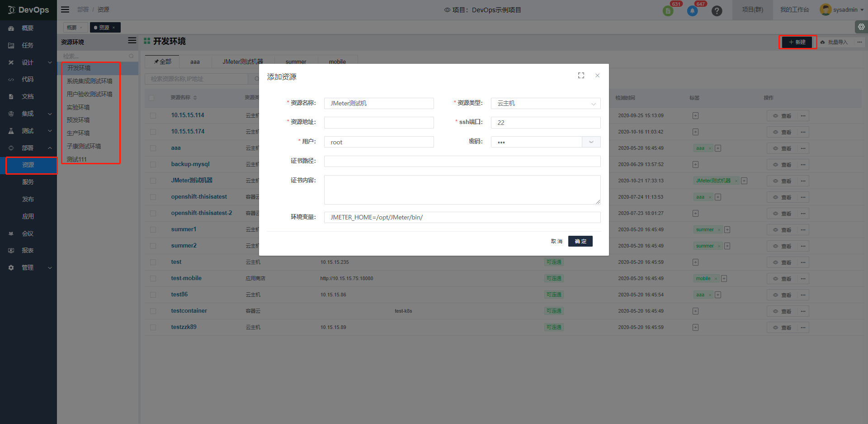Open the 服务 submenu item
868x424 pixels.
(28, 182)
